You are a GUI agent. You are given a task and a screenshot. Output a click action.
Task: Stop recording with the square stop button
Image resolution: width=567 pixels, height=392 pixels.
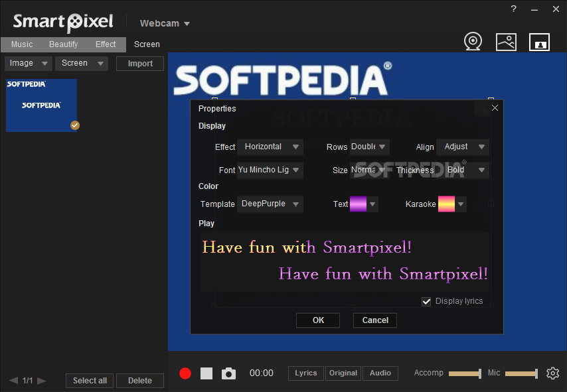206,373
